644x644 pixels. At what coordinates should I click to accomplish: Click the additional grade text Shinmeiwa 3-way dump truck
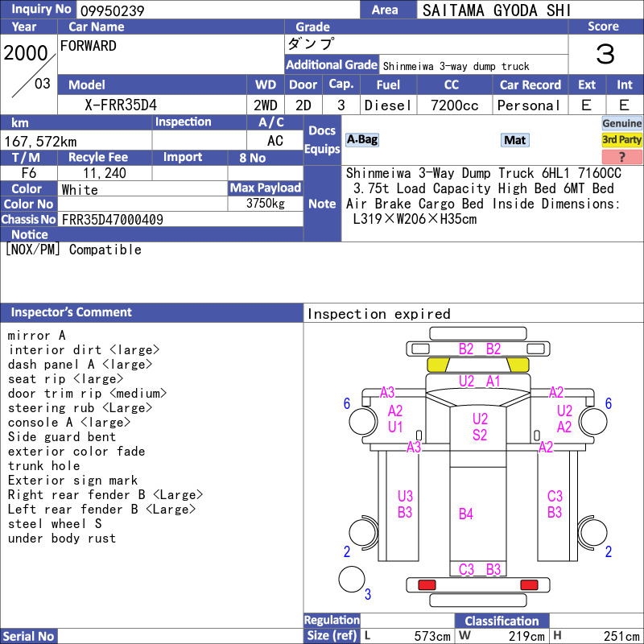[x=456, y=66]
